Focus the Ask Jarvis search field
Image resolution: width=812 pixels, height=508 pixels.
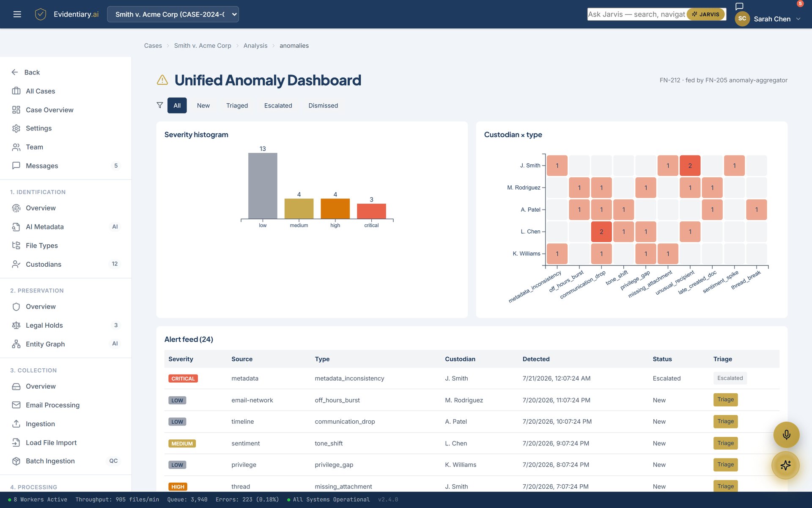(x=636, y=14)
